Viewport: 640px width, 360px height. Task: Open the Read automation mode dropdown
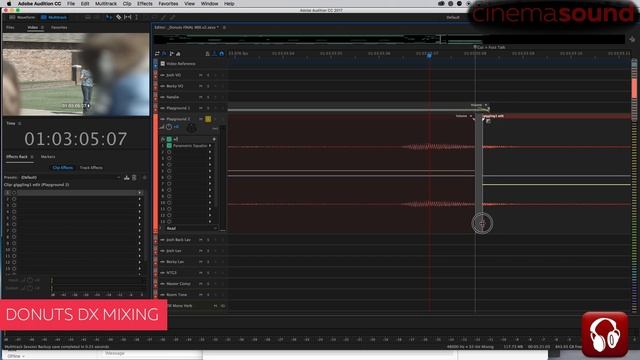click(x=191, y=228)
